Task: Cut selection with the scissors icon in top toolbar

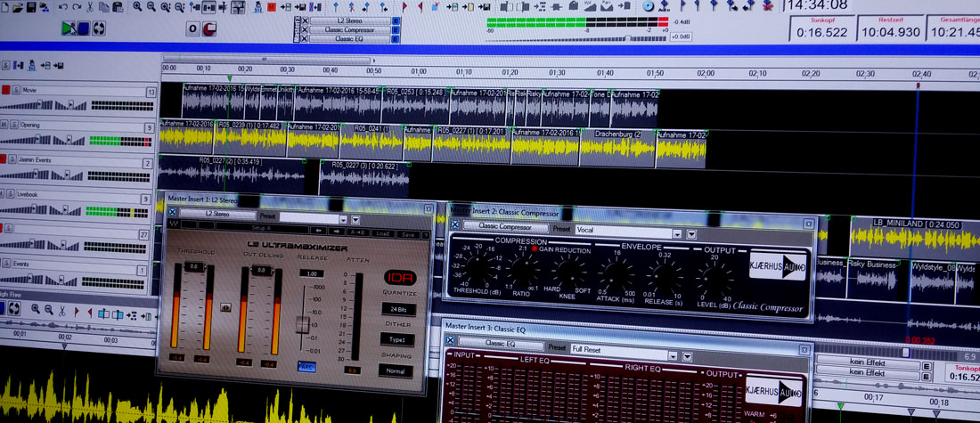Action: pos(90,7)
